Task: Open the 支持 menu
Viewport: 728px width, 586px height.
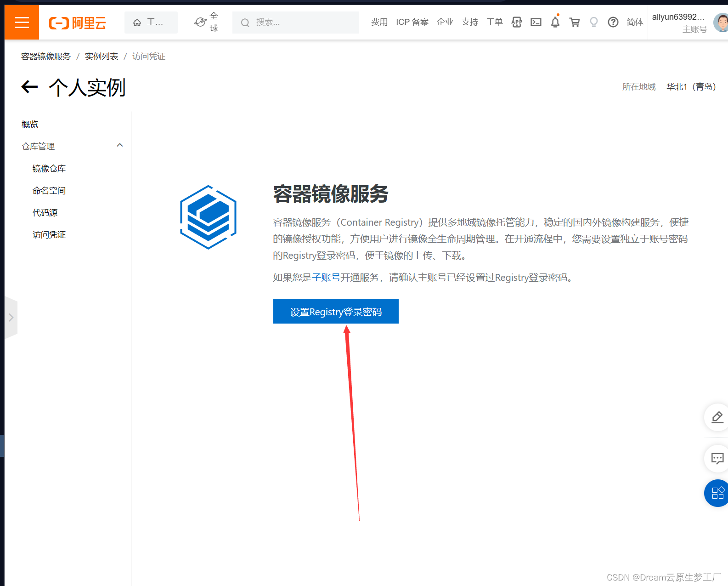Action: tap(469, 22)
